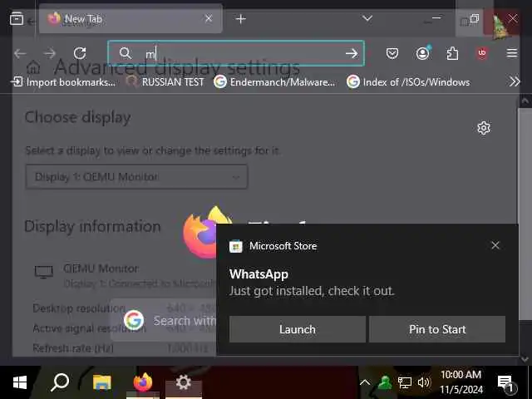The height and width of the screenshot is (399, 532).
Task: Open taskbar Search magnifier
Action: point(60,382)
